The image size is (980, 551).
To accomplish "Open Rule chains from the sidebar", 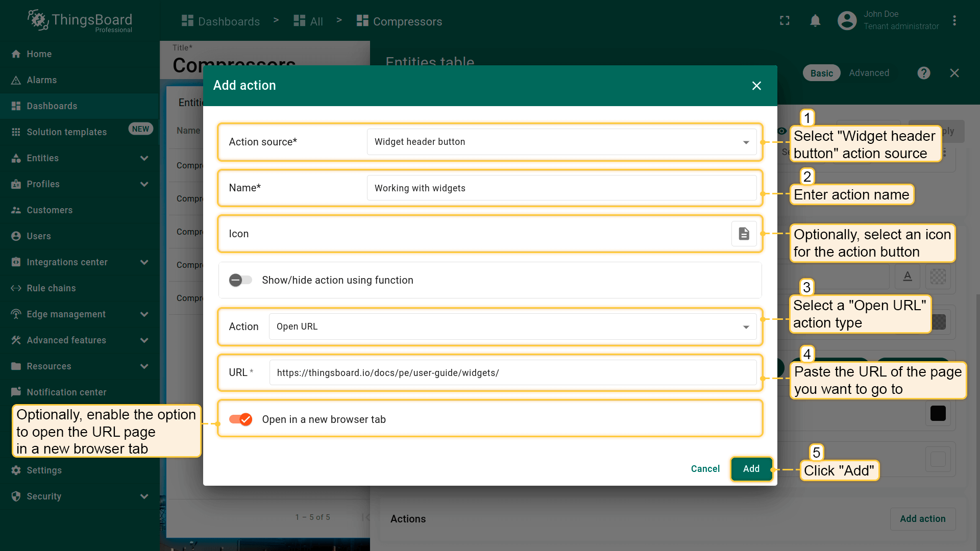I will (x=51, y=288).
